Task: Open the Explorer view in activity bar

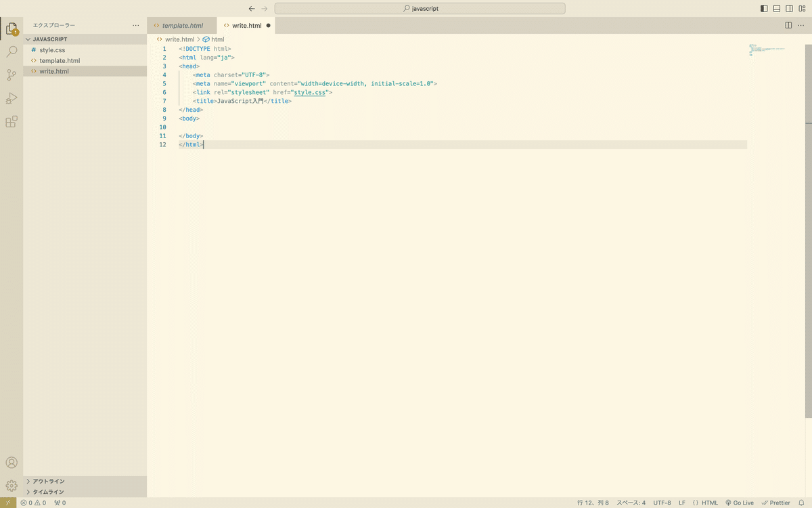Action: 12,29
